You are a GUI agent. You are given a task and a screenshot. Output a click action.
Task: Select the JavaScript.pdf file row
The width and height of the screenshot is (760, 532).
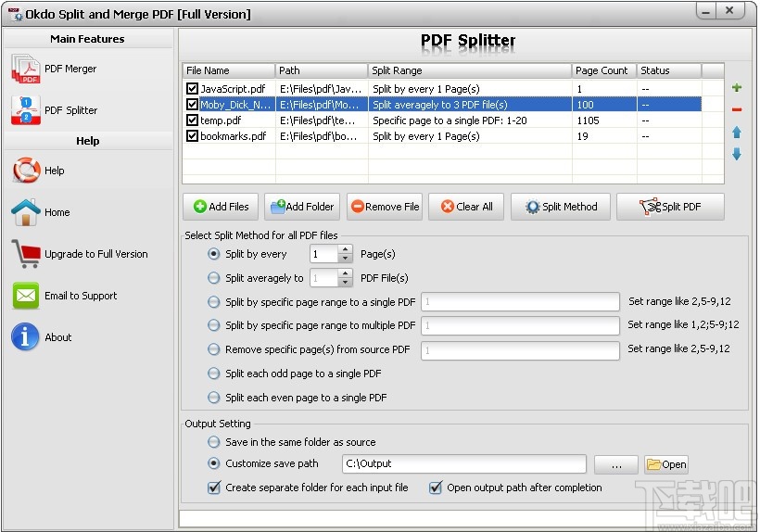[x=442, y=89]
